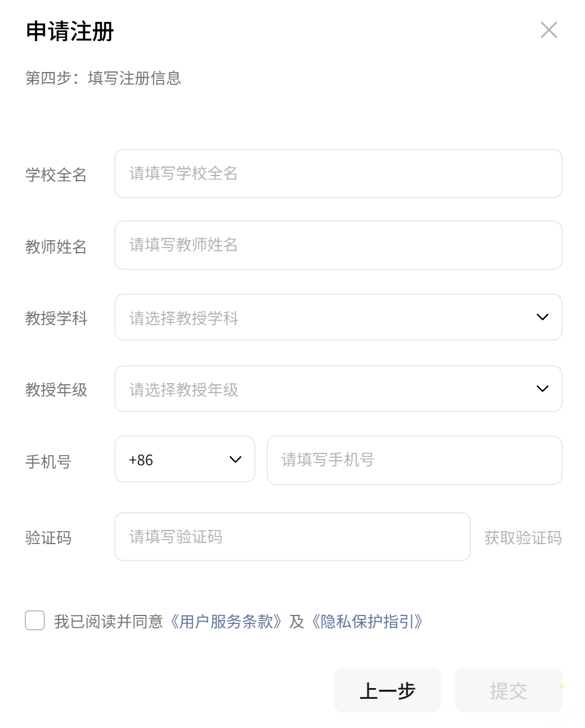Close the 申请注册 dialog with the X icon

548,30
